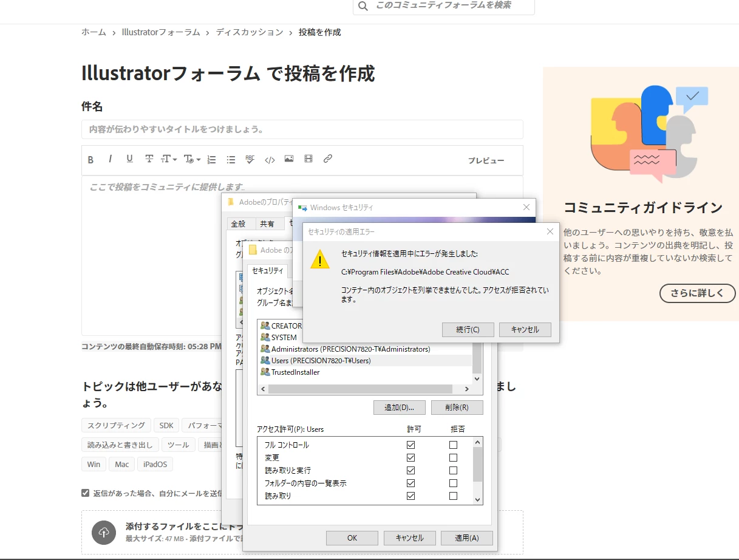Select the セキュリティ tab in permissions dialog
This screenshot has width=739, height=560.
(x=267, y=270)
